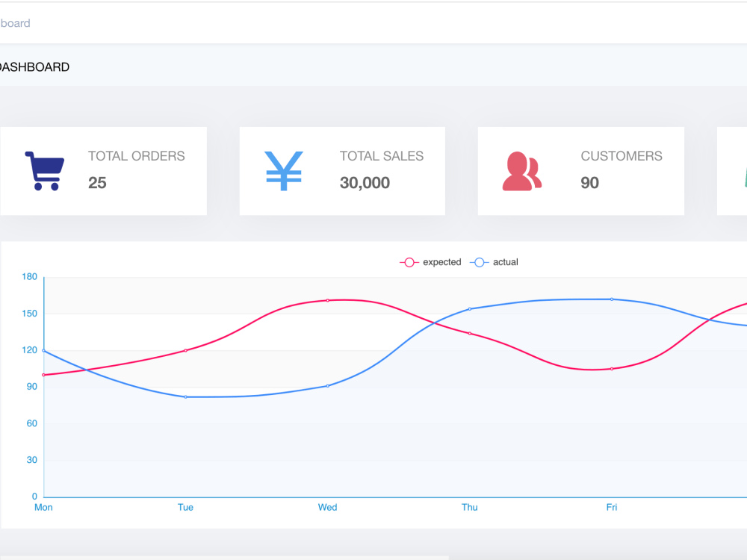Click the sales value 30,000

click(365, 183)
